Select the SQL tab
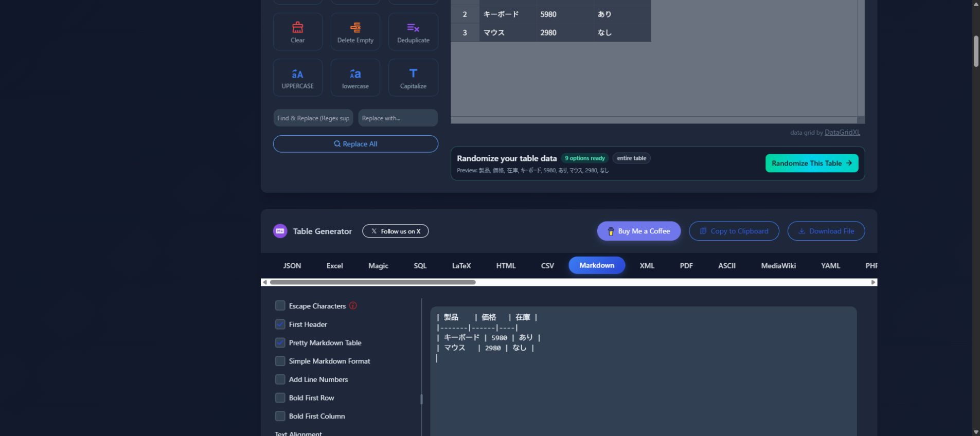 click(x=420, y=266)
